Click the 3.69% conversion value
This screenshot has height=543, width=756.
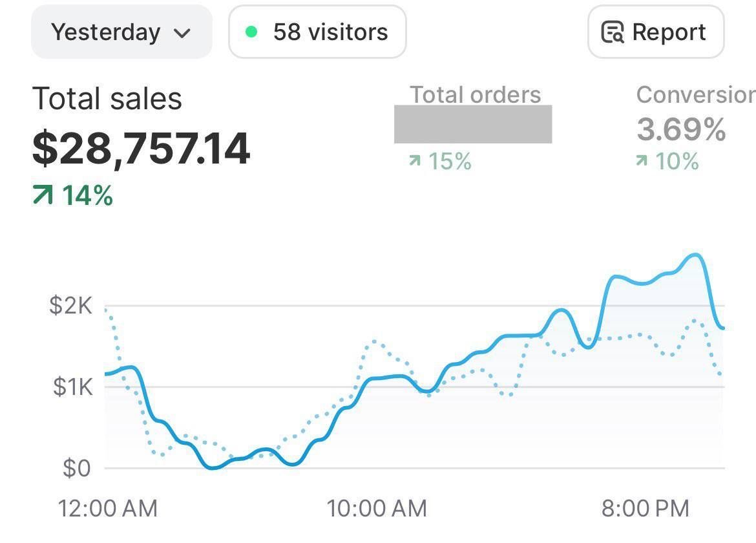(x=681, y=129)
